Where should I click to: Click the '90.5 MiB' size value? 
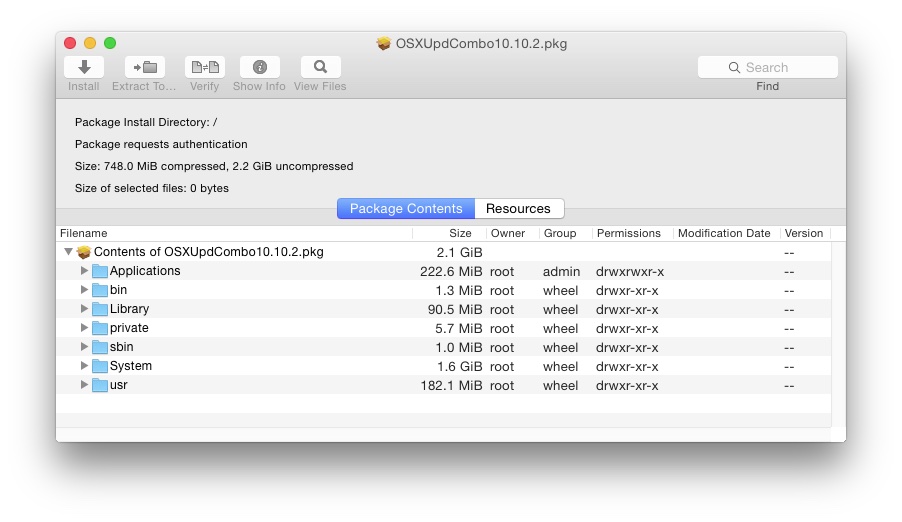pyautogui.click(x=455, y=310)
